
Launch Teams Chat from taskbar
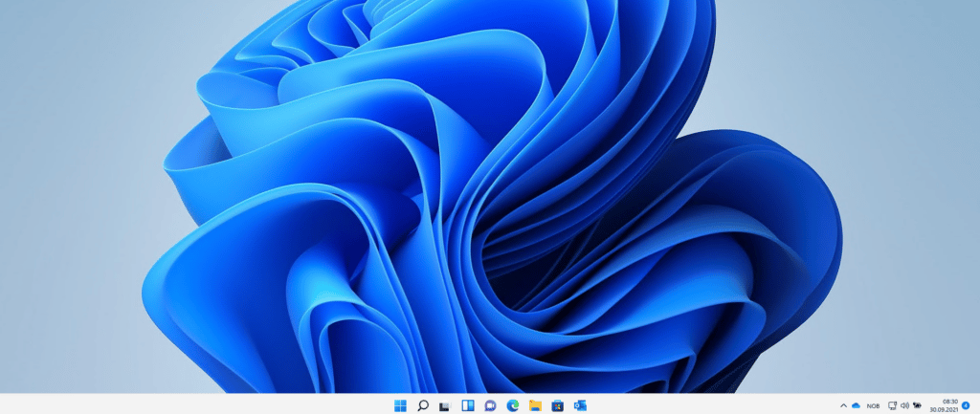point(490,406)
